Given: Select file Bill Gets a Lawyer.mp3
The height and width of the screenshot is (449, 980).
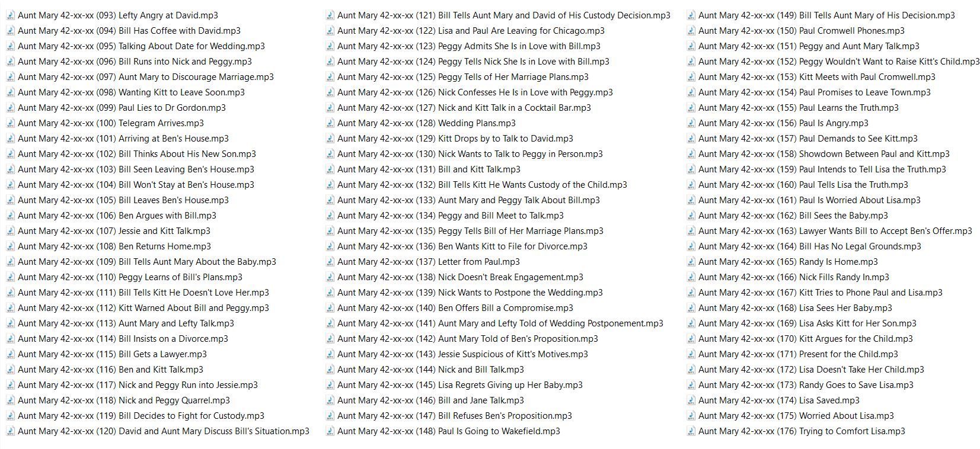Looking at the screenshot, I should (x=112, y=354).
